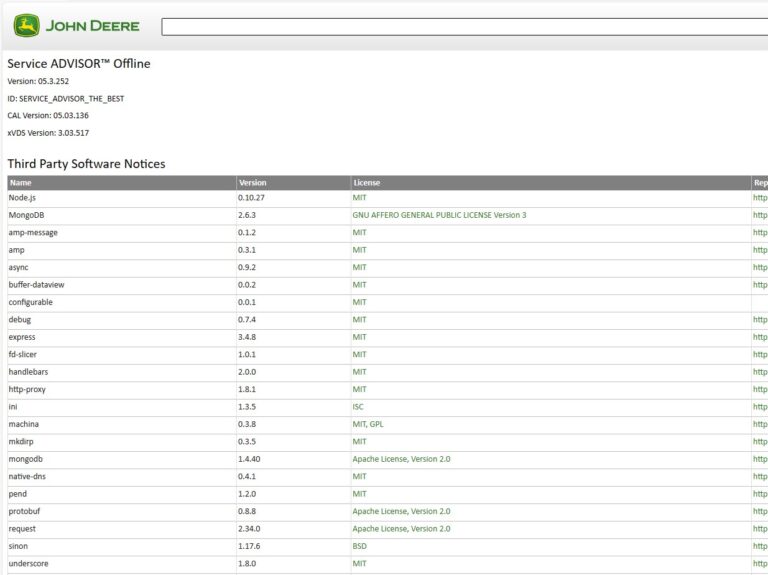The height and width of the screenshot is (575, 768).
Task: Open MIT license link in express row
Action: pos(359,337)
